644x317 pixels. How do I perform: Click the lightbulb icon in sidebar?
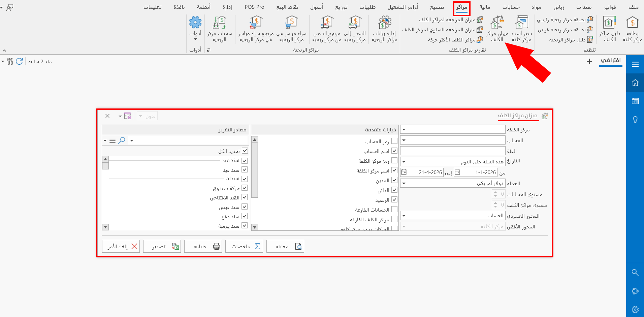tap(635, 119)
